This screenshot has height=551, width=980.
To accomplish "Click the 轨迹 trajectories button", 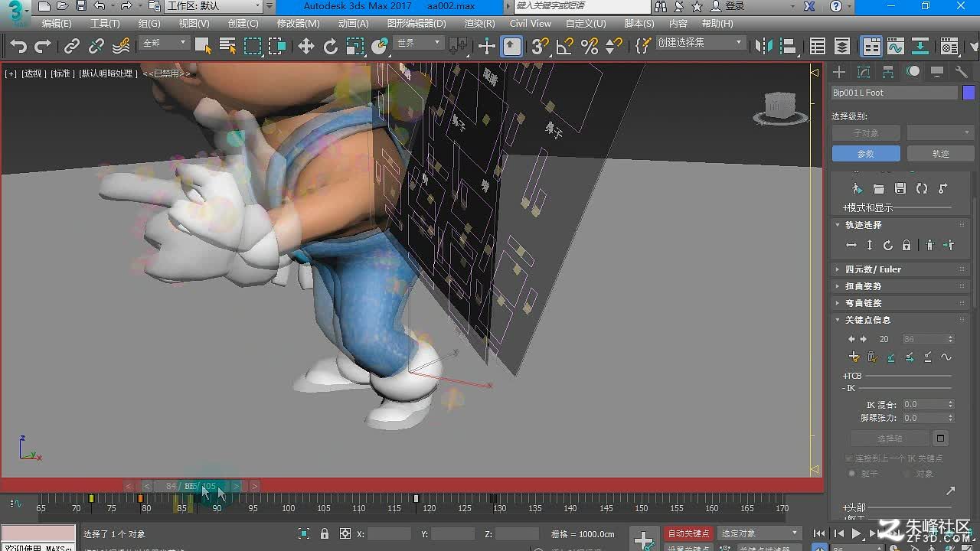I will [x=940, y=154].
